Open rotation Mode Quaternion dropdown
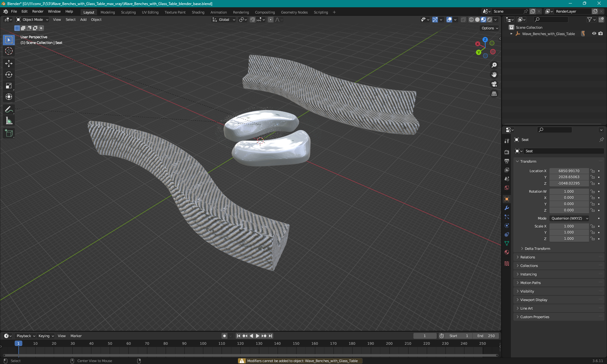607x364 pixels. 569,218
